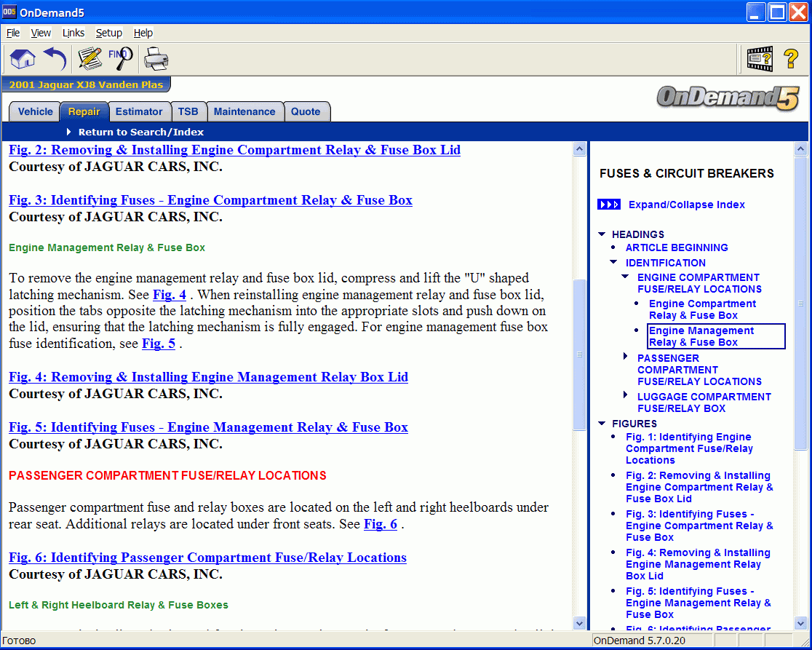This screenshot has width=812, height=650.
Task: Select LUGGAGE COMPARTMENT FUSE/RELAY BOX index item
Action: coord(704,403)
